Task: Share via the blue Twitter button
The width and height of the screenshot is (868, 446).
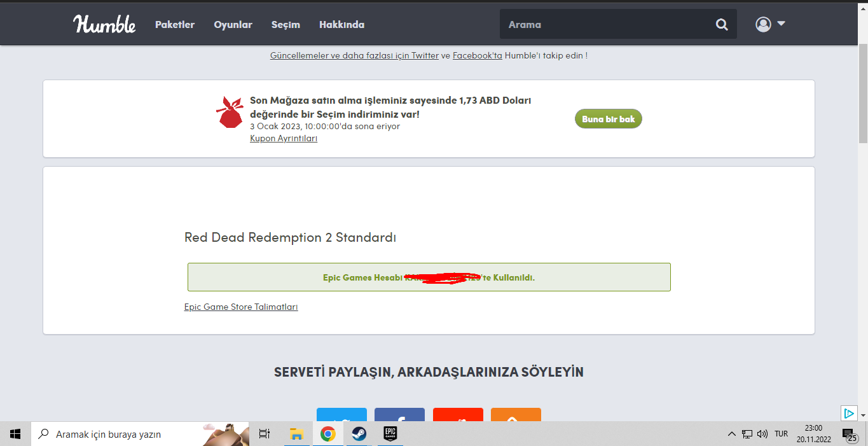Action: [x=341, y=414]
